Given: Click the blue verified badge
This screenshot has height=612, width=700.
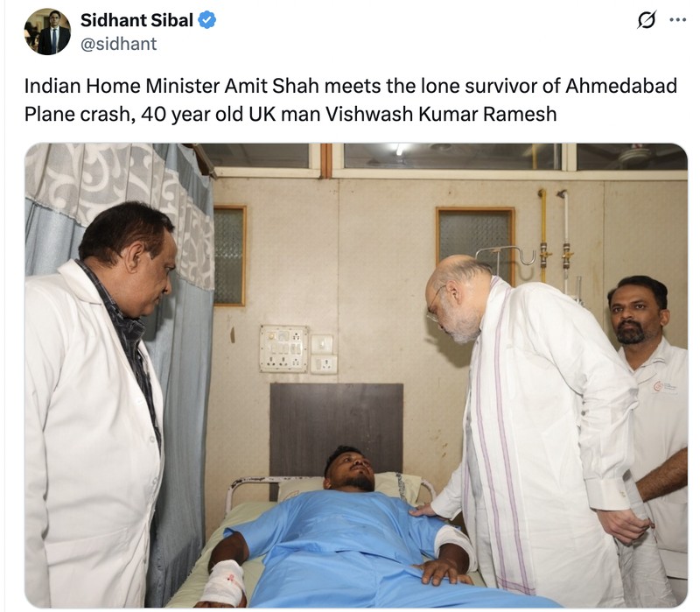Looking at the screenshot, I should point(206,20).
